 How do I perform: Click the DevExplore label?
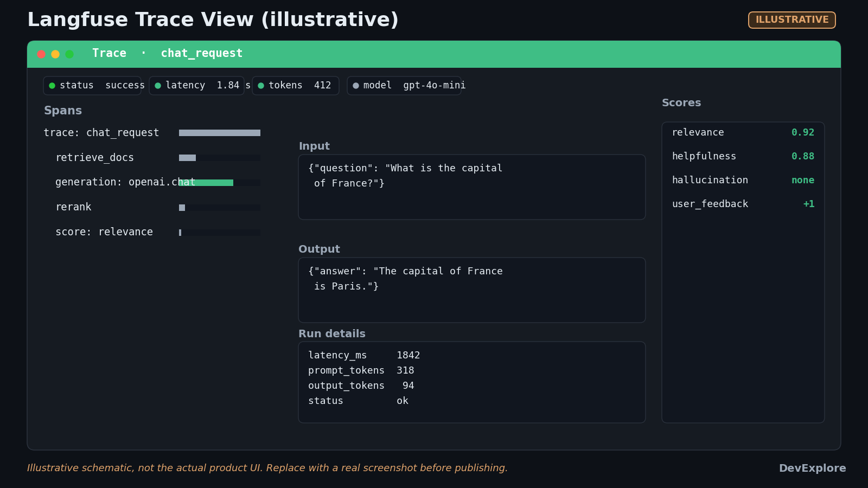[x=813, y=468]
